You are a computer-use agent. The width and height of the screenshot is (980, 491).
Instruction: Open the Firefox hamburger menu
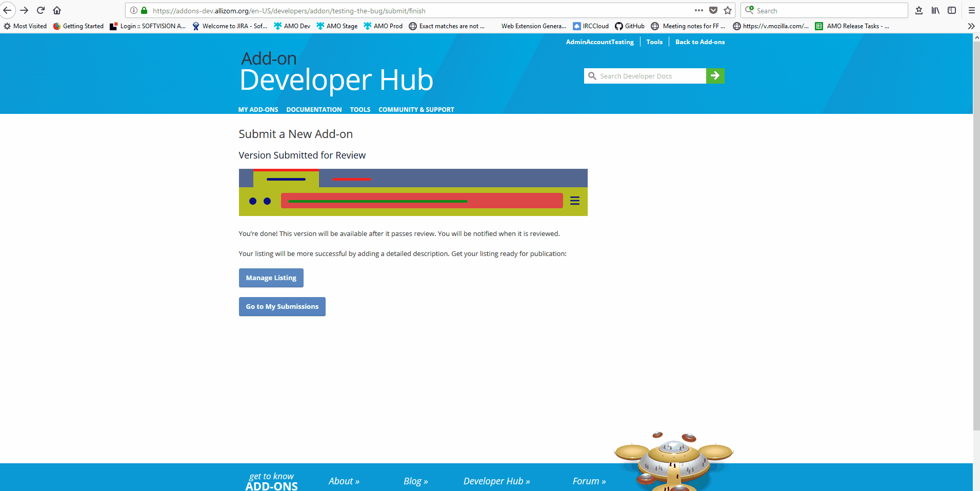click(x=971, y=10)
